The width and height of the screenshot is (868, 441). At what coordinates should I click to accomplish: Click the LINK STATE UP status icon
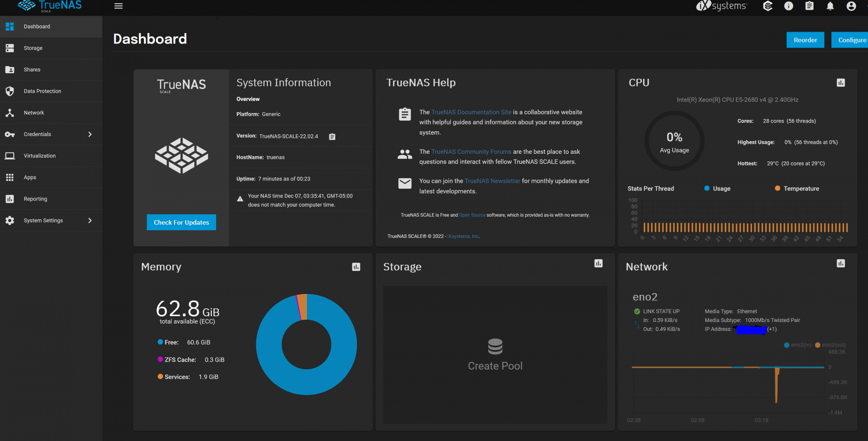pos(637,311)
